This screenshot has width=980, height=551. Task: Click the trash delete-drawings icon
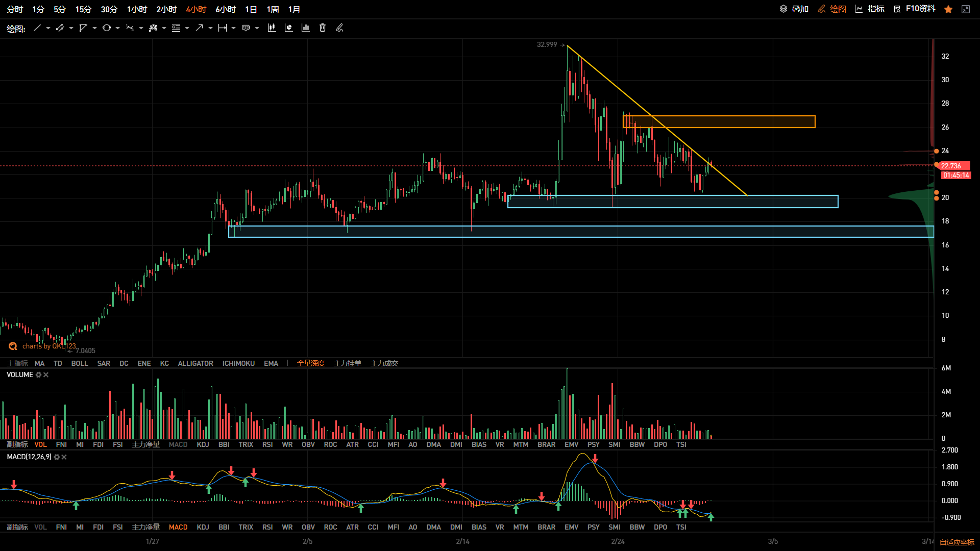[x=323, y=28]
